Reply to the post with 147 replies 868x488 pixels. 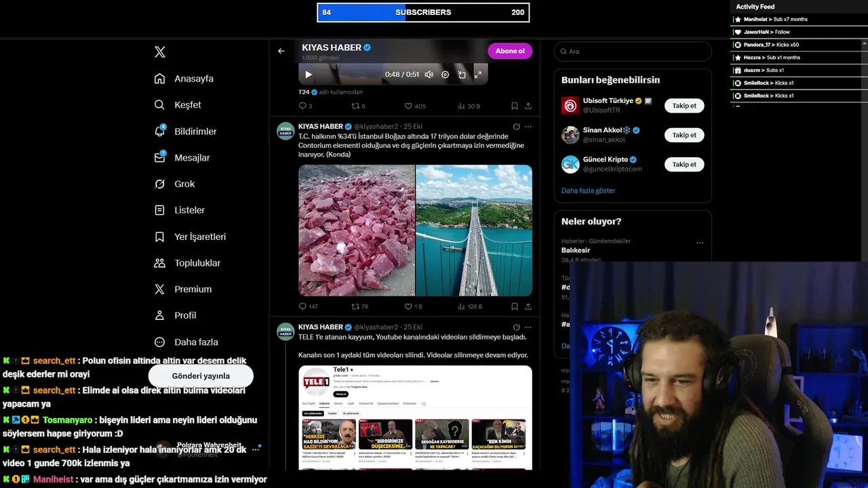tap(308, 306)
